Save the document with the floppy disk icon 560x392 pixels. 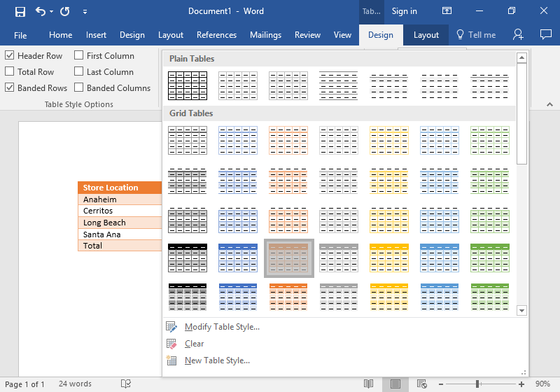click(20, 11)
